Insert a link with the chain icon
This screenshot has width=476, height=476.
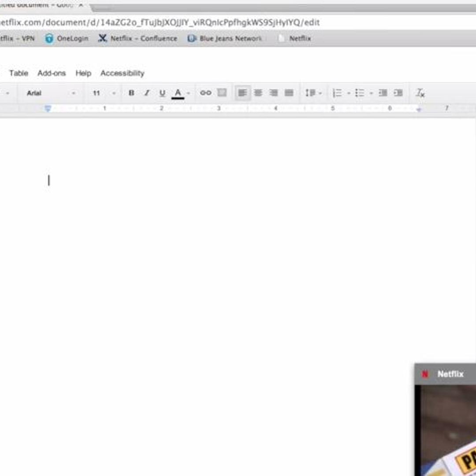tap(205, 93)
